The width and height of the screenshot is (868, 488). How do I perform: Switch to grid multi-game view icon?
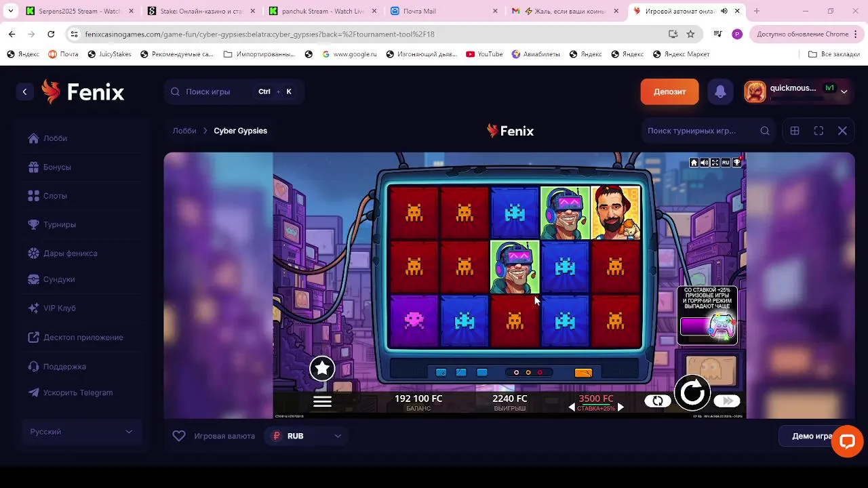tap(795, 131)
